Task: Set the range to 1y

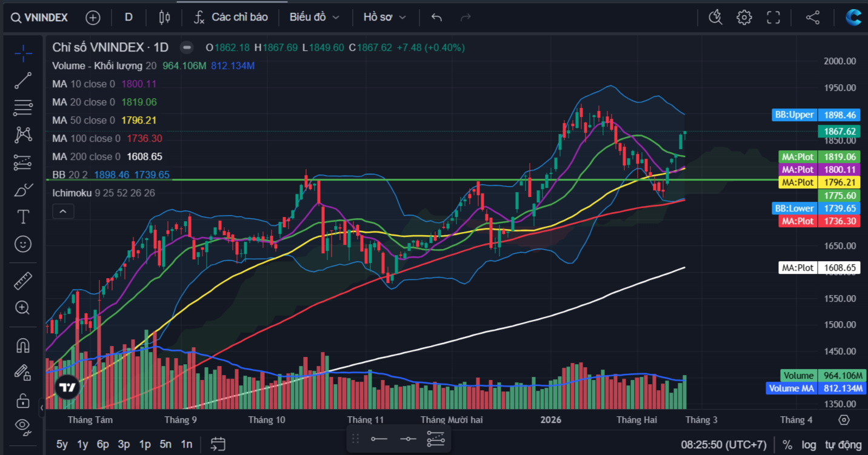Action: [82, 444]
